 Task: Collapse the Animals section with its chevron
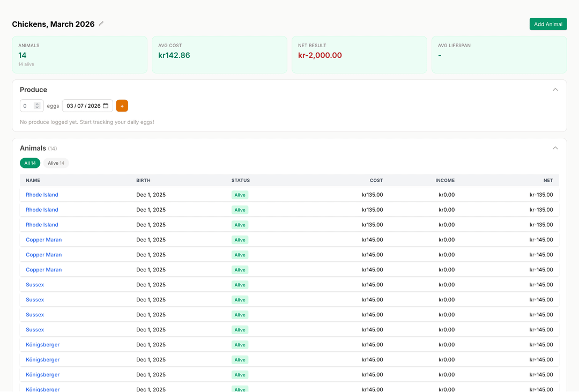coord(555,148)
